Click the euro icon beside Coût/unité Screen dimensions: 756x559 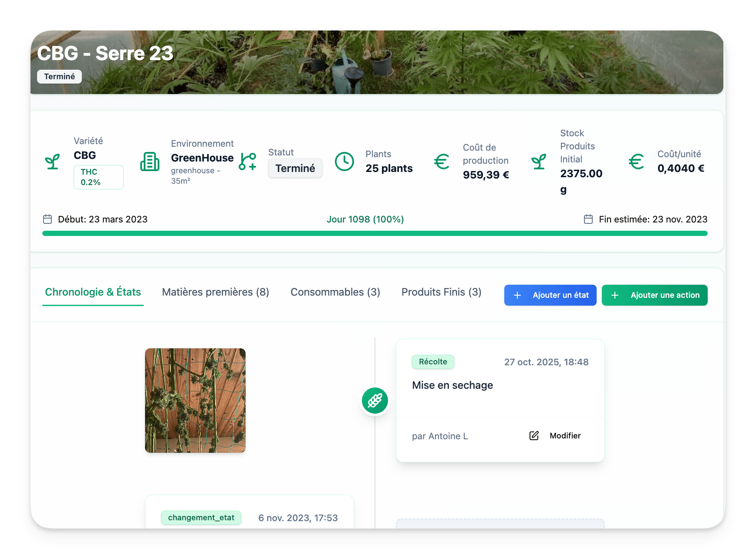pos(636,162)
